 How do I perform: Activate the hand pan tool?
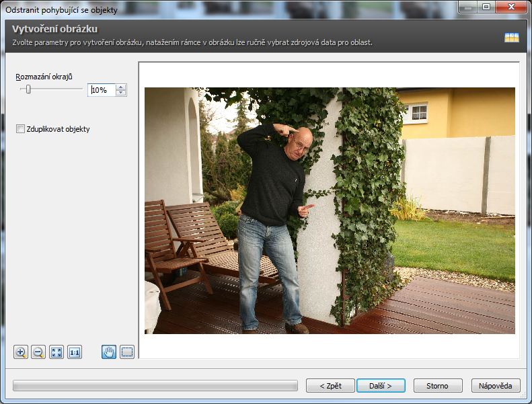(109, 352)
